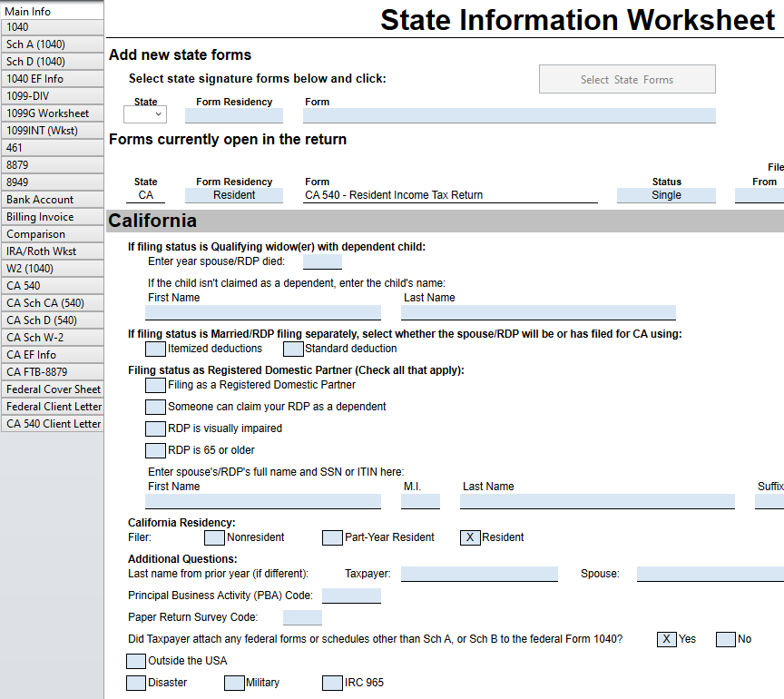Viewport: 784px width, 699px height.
Task: Open the W2 (1040) form
Action: (52, 269)
